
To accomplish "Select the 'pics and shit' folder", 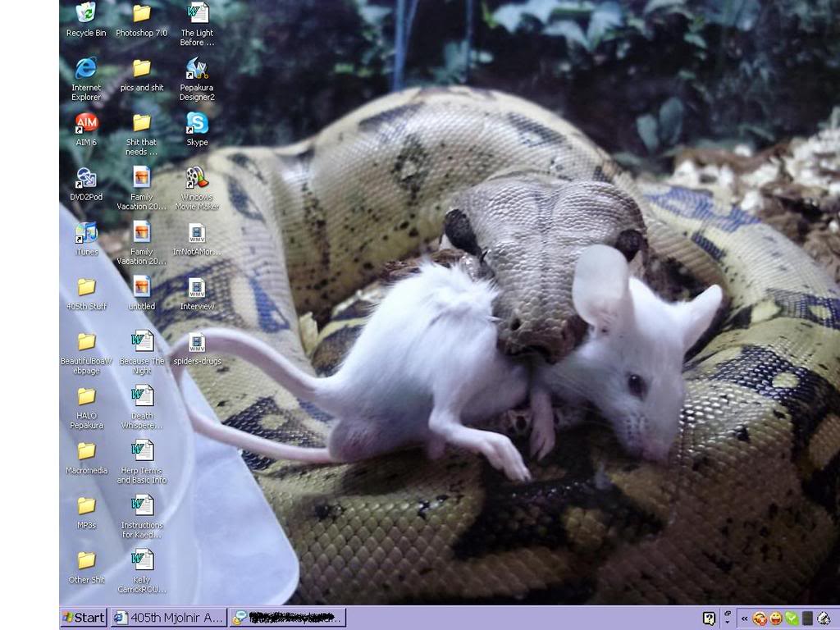I will [x=141, y=75].
